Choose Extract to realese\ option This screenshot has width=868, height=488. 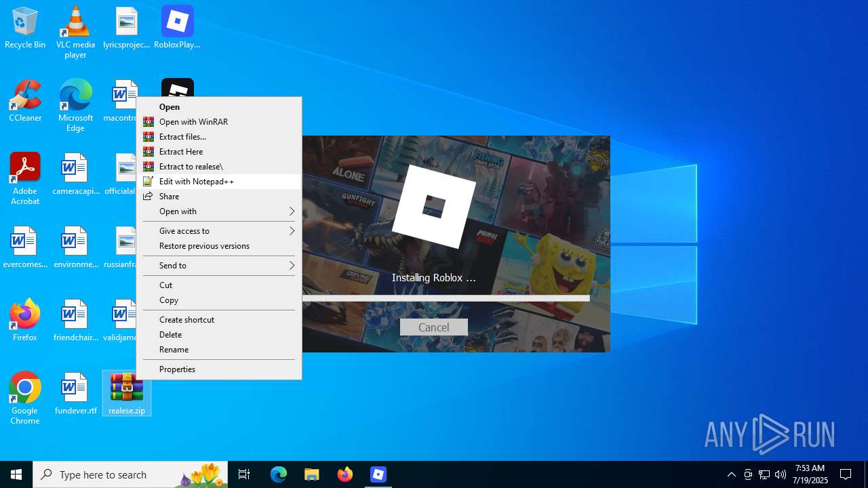click(x=219, y=167)
